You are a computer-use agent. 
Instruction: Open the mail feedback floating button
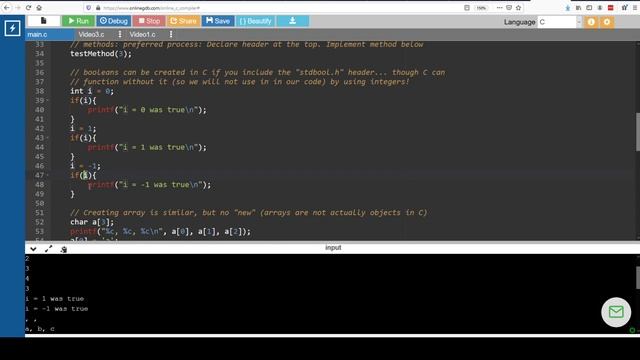(x=616, y=312)
